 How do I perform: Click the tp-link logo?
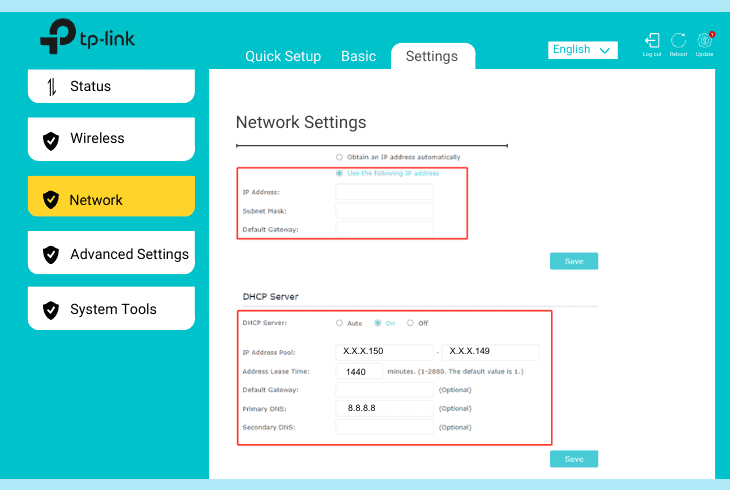88,36
